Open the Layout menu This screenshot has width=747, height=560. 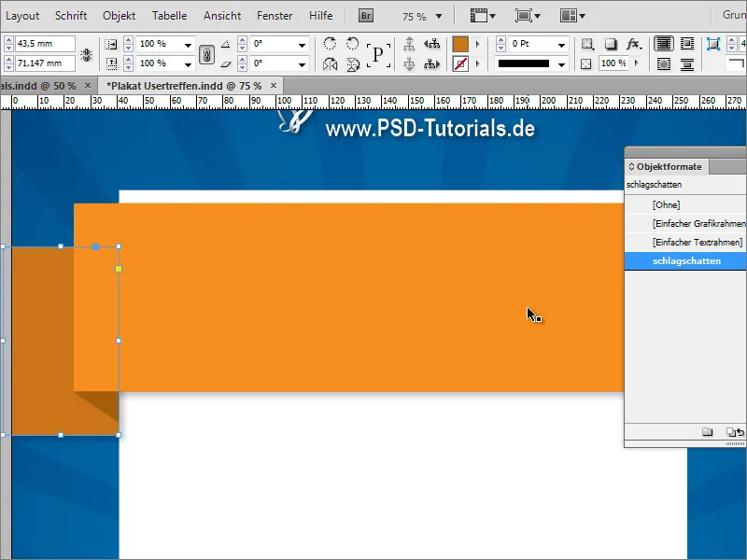[22, 16]
